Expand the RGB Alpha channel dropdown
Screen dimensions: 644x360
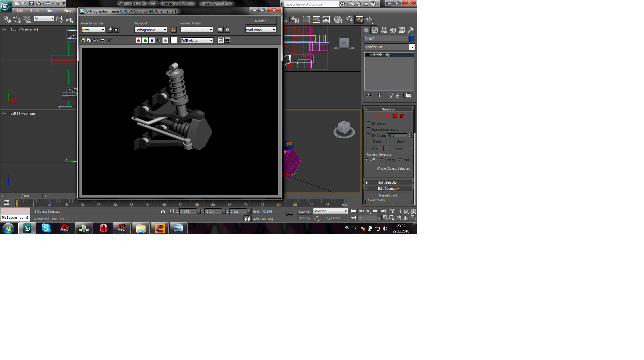tap(197, 41)
